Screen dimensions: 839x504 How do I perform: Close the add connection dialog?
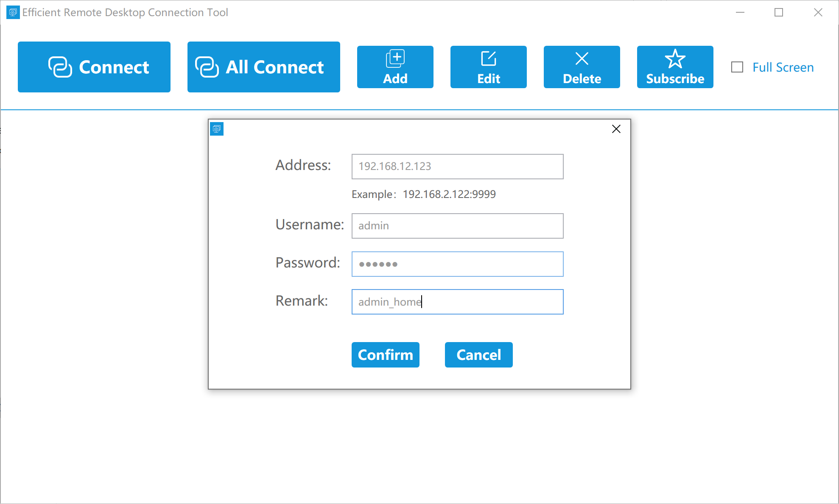616,129
